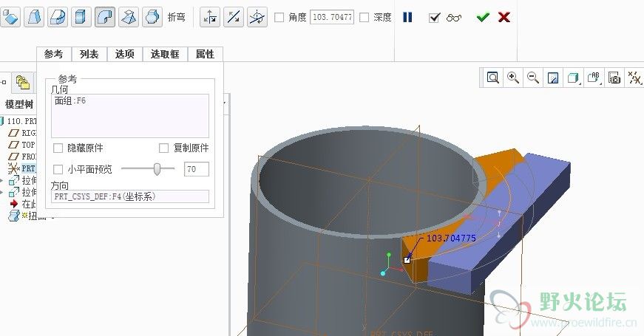This screenshot has width=644, height=336.
Task: Cancel the feature with red X
Action: click(504, 17)
